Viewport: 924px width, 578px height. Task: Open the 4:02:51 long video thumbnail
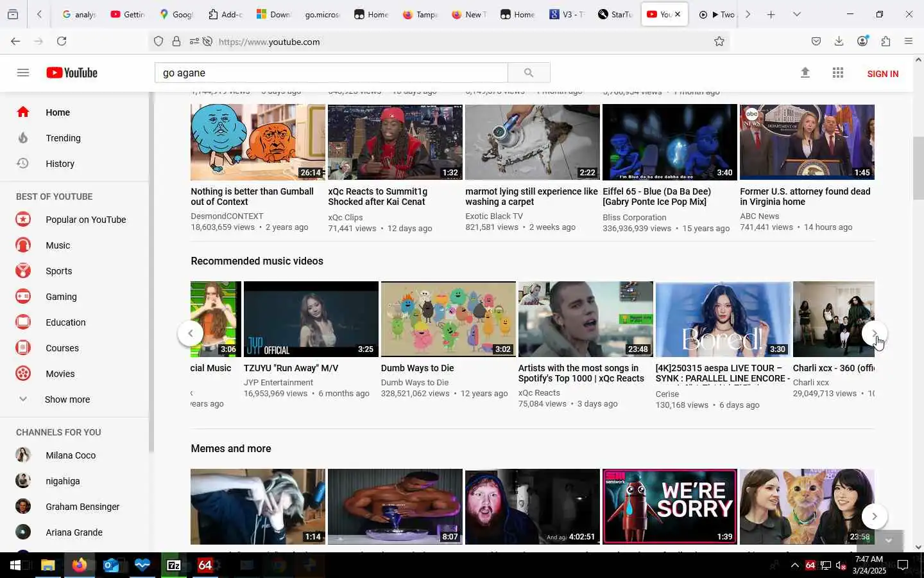533,507
